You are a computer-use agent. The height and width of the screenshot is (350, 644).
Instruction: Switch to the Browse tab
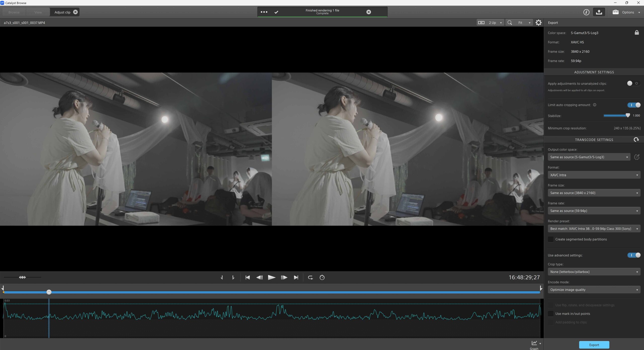pos(14,12)
